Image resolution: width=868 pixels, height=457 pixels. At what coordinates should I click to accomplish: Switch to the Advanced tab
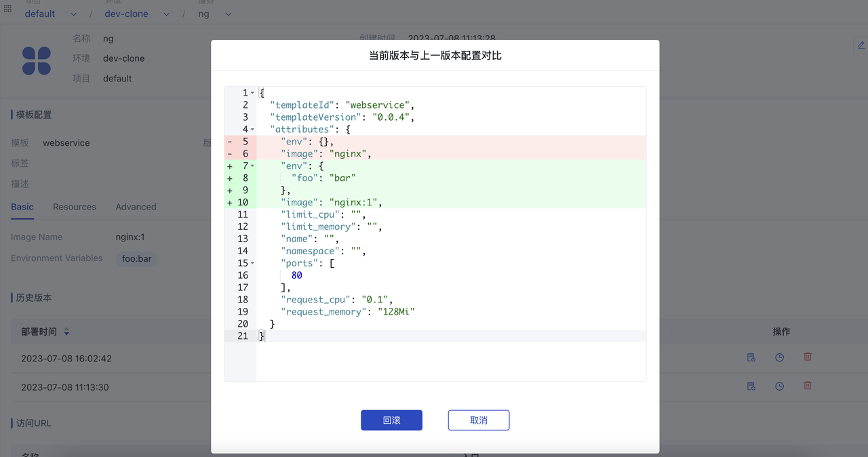coord(136,207)
